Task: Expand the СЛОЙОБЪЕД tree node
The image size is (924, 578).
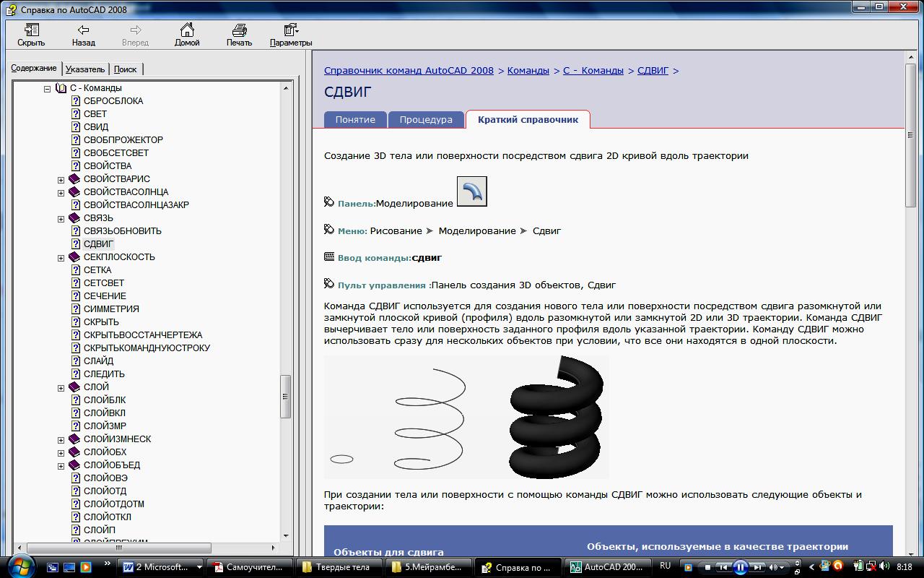Action: point(61,466)
